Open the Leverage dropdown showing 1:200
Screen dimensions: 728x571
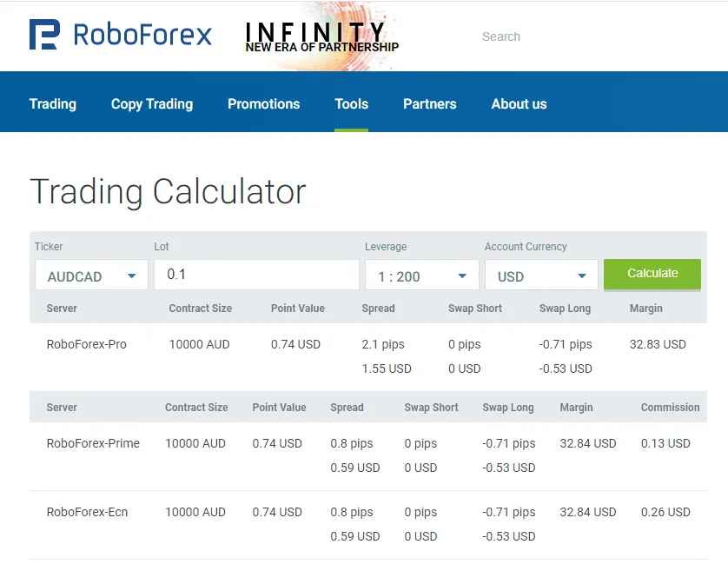pos(421,275)
